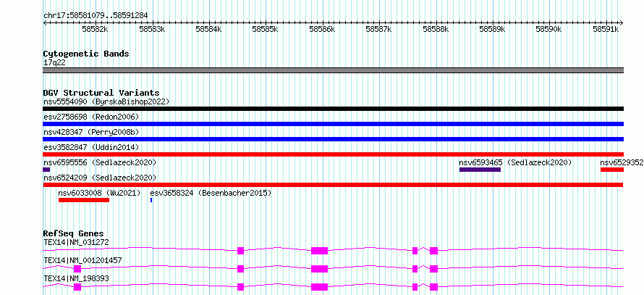Open nsv6524209 (Sedlazeck2020) label
Viewport: 644px width, 295px height.
pyautogui.click(x=100, y=178)
